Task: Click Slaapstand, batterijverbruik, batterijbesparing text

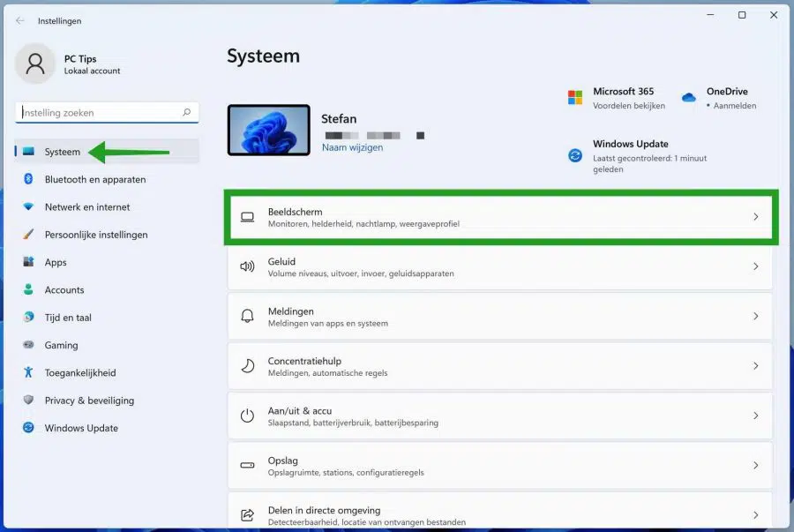Action: pyautogui.click(x=353, y=422)
